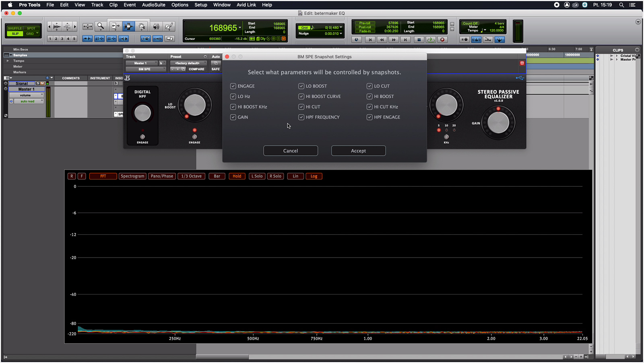Open the Event menu
This screenshot has width=644, height=363.
point(130,5)
